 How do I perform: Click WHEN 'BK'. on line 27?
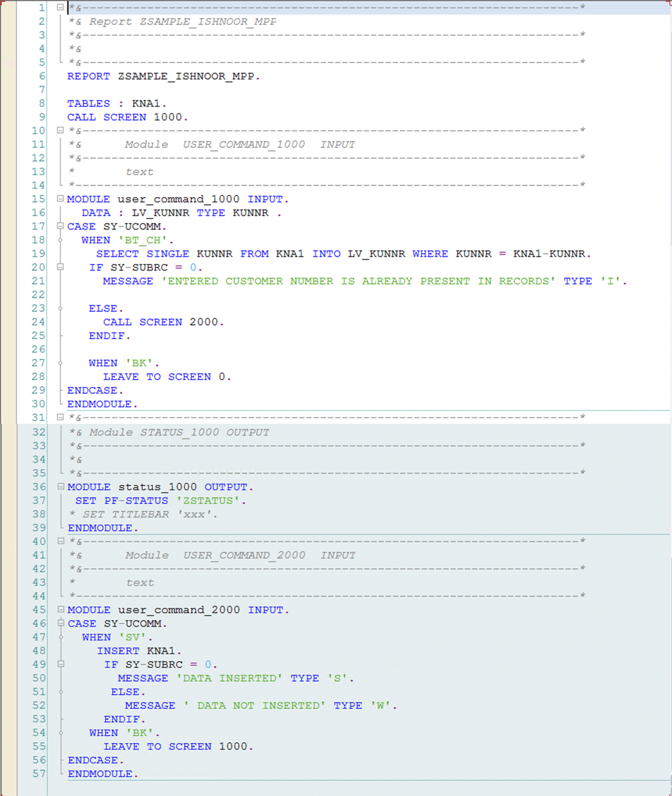coord(124,363)
